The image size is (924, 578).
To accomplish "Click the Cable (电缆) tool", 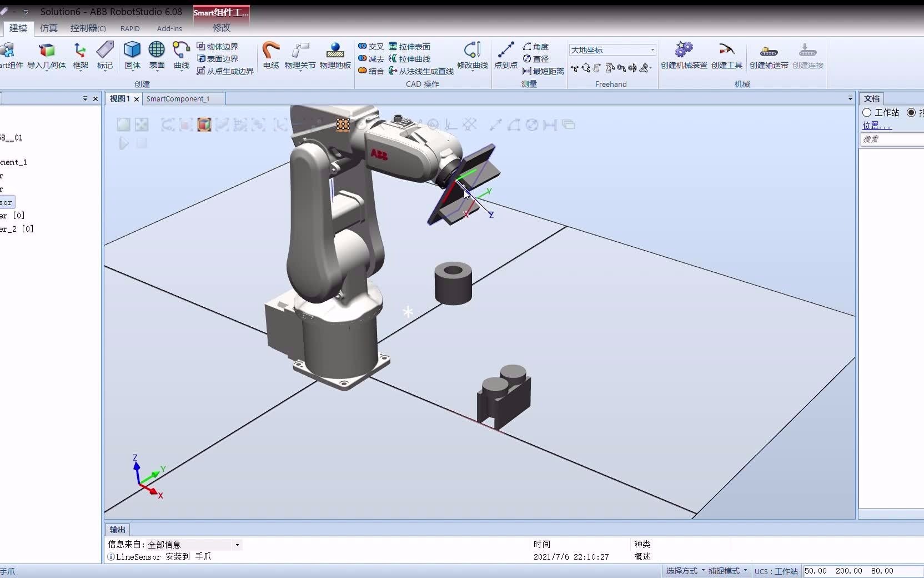I will tap(271, 56).
